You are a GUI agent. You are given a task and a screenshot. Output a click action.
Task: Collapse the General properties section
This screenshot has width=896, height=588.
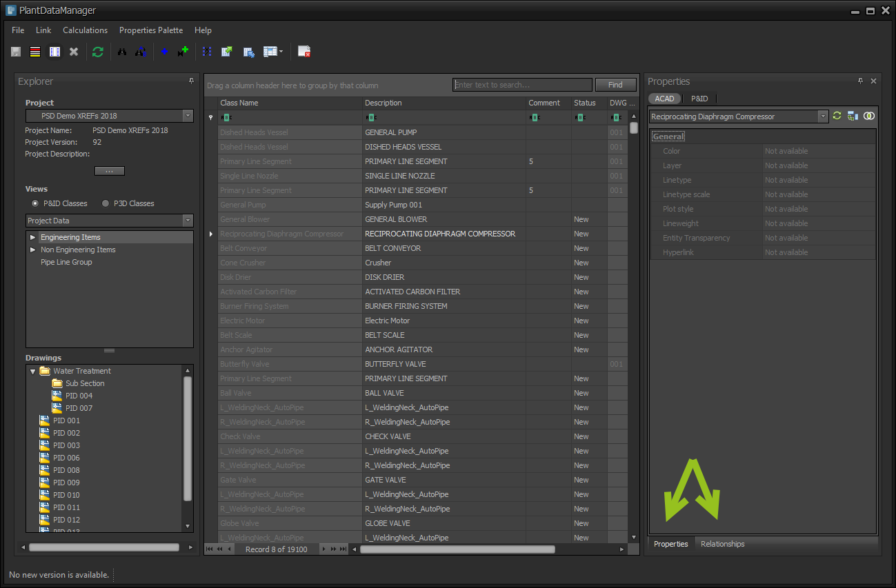pos(668,136)
